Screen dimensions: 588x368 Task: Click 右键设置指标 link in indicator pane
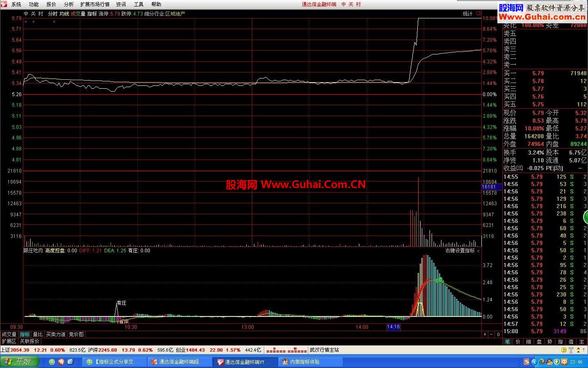(460, 251)
